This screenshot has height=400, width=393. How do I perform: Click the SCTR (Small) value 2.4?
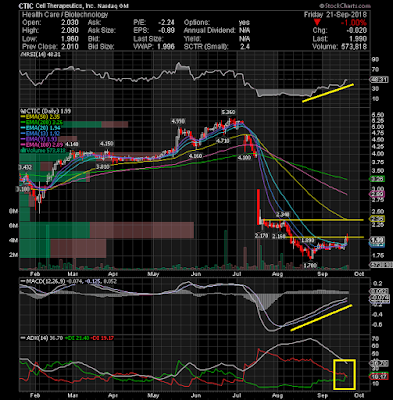[245, 47]
